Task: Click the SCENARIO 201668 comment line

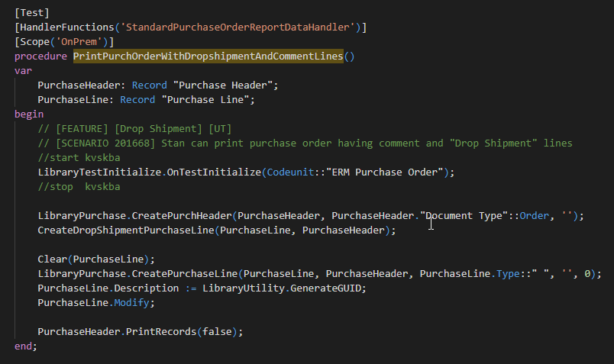Action: [305, 143]
